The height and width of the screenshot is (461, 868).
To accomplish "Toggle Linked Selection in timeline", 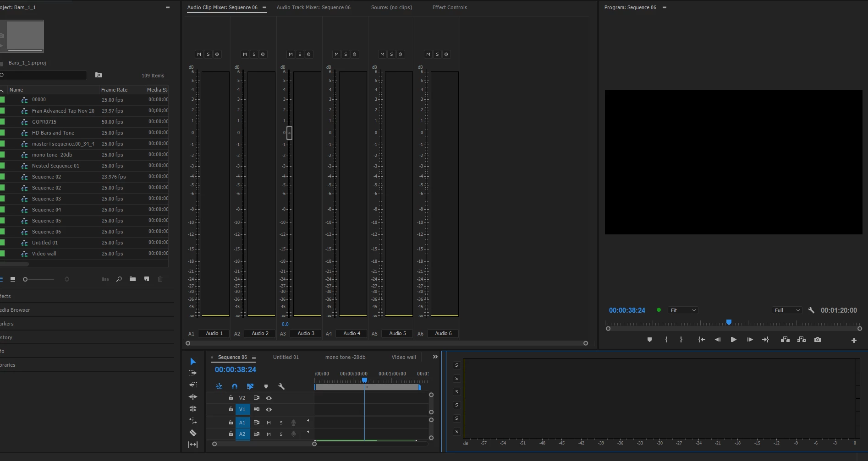I will (250, 386).
